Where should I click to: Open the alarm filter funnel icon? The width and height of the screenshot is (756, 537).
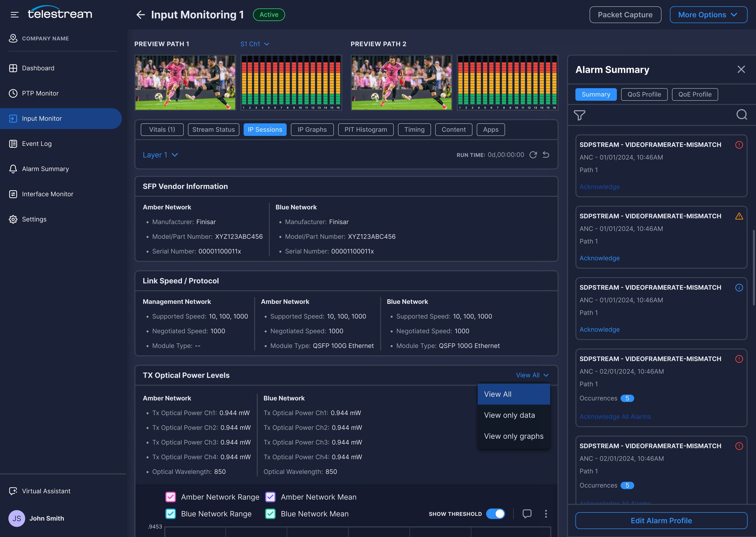click(x=579, y=115)
